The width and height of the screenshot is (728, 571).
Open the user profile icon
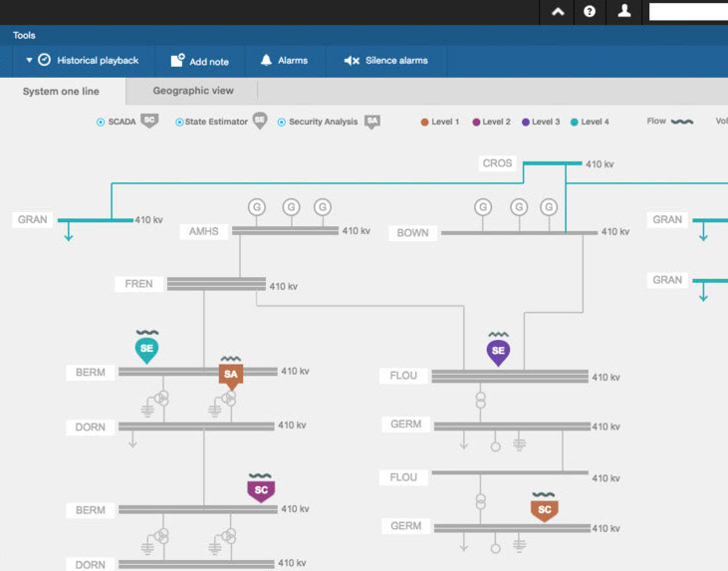point(624,11)
